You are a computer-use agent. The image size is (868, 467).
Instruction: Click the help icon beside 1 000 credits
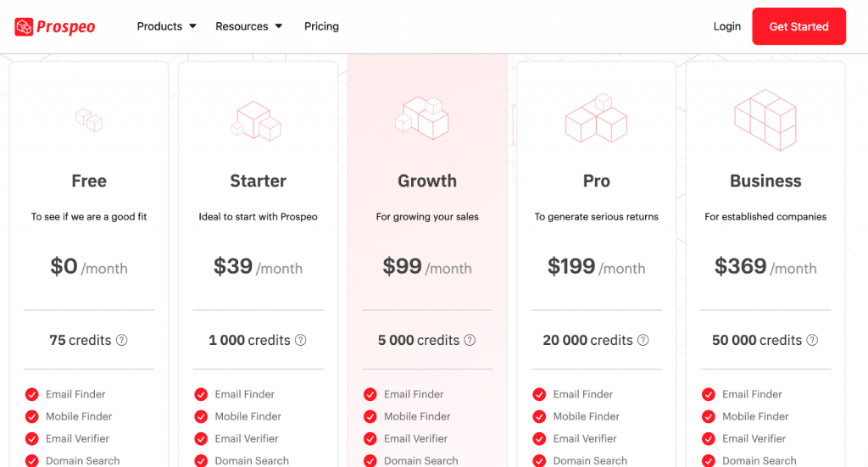click(x=301, y=340)
